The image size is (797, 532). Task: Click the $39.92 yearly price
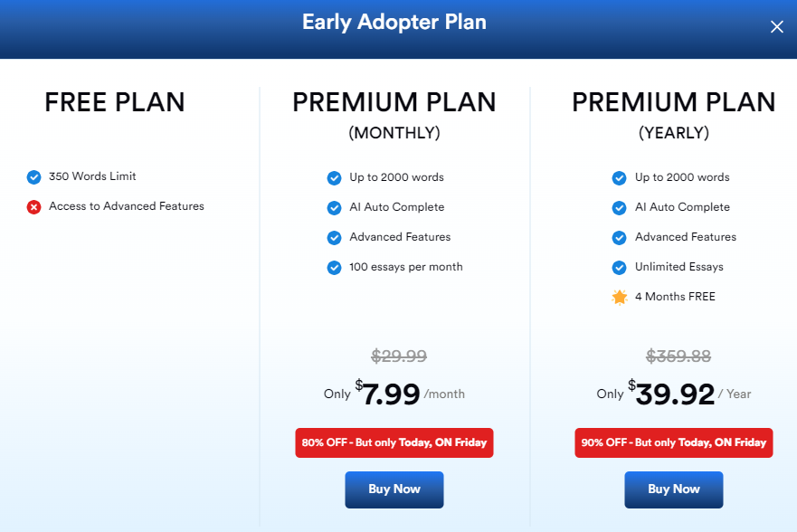pos(671,394)
